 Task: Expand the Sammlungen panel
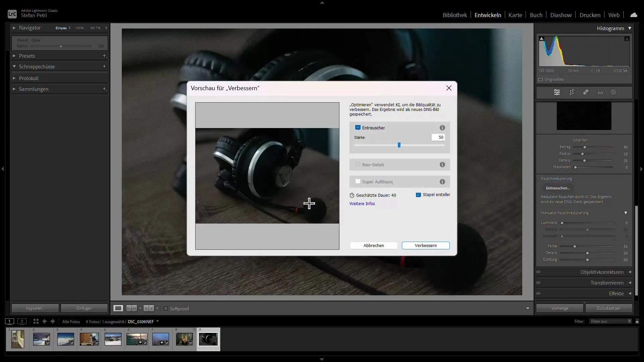[14, 89]
